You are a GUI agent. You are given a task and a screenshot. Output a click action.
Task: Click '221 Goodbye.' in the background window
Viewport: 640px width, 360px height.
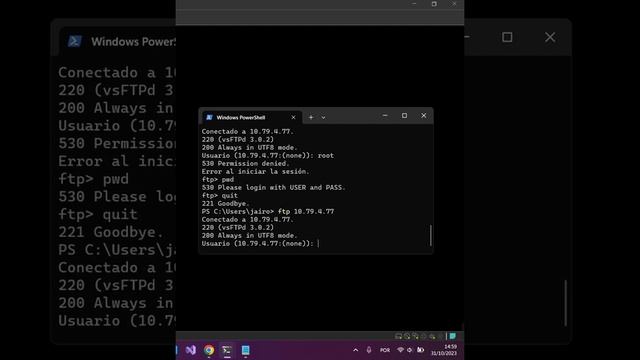tap(111, 232)
